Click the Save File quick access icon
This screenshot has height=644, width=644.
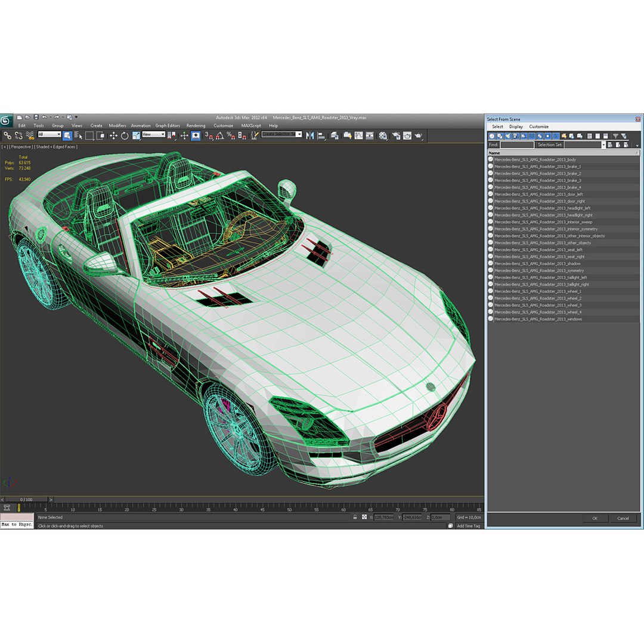coord(36,117)
